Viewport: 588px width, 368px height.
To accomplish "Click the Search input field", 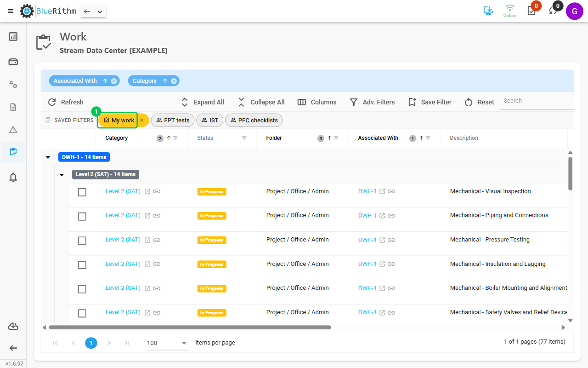I will pos(537,101).
